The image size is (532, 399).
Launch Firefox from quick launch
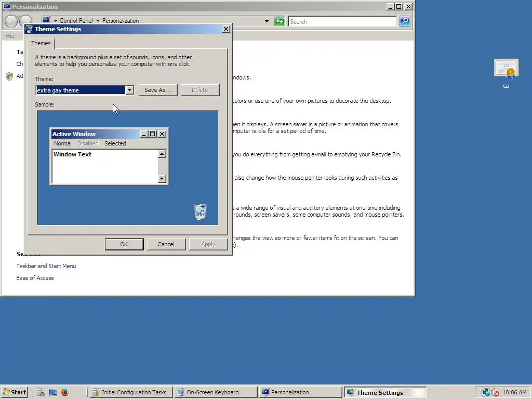(65, 393)
